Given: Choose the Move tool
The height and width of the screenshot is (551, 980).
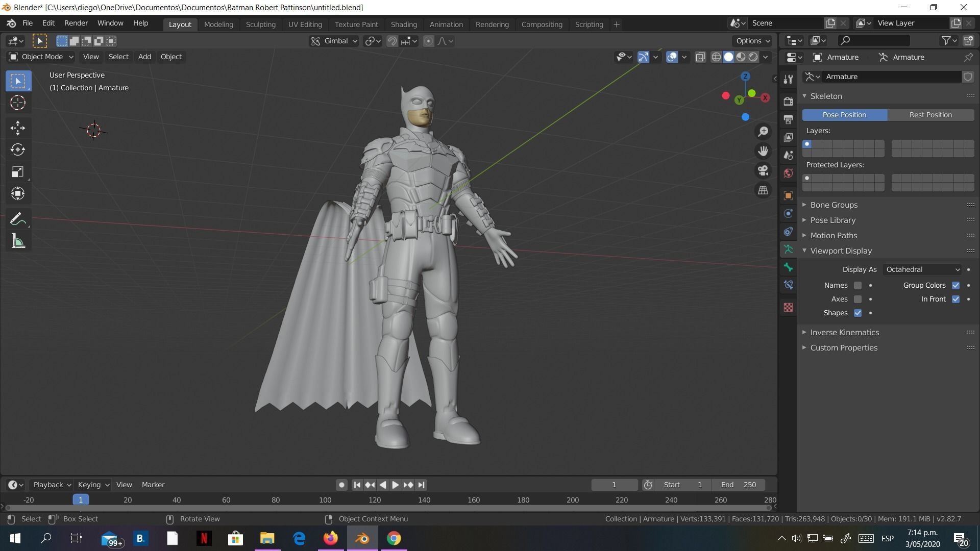Looking at the screenshot, I should 18,128.
